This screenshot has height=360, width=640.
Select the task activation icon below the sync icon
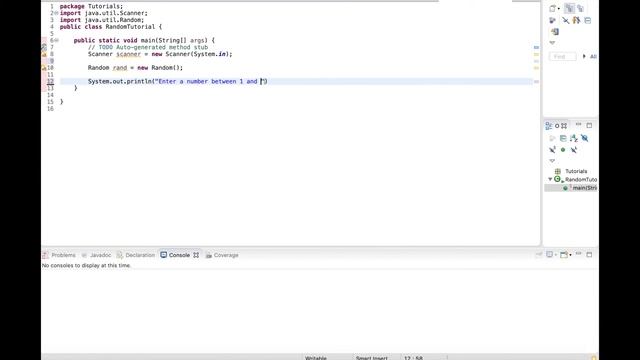click(555, 31)
